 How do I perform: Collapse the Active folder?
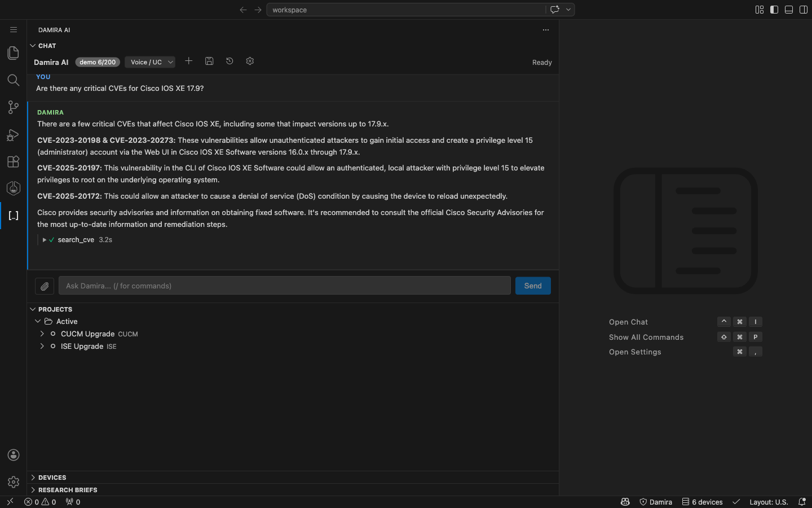click(x=38, y=321)
